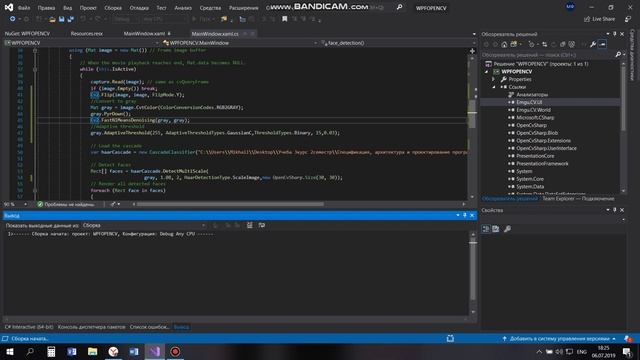The width and height of the screenshot is (640, 360).
Task: Select the MainWindow.xaml.cs tab
Action: 215,33
